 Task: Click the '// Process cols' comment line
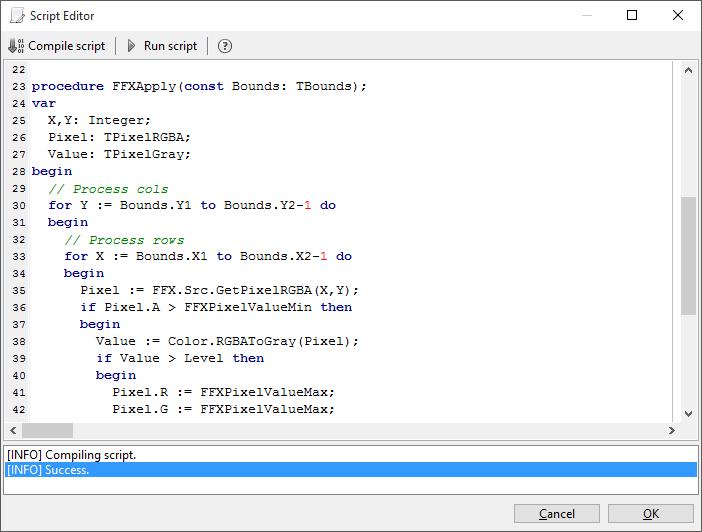108,189
